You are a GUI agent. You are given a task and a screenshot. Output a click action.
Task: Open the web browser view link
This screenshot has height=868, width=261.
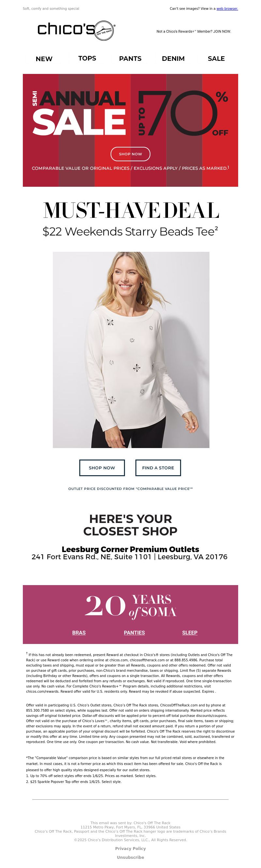(x=227, y=9)
